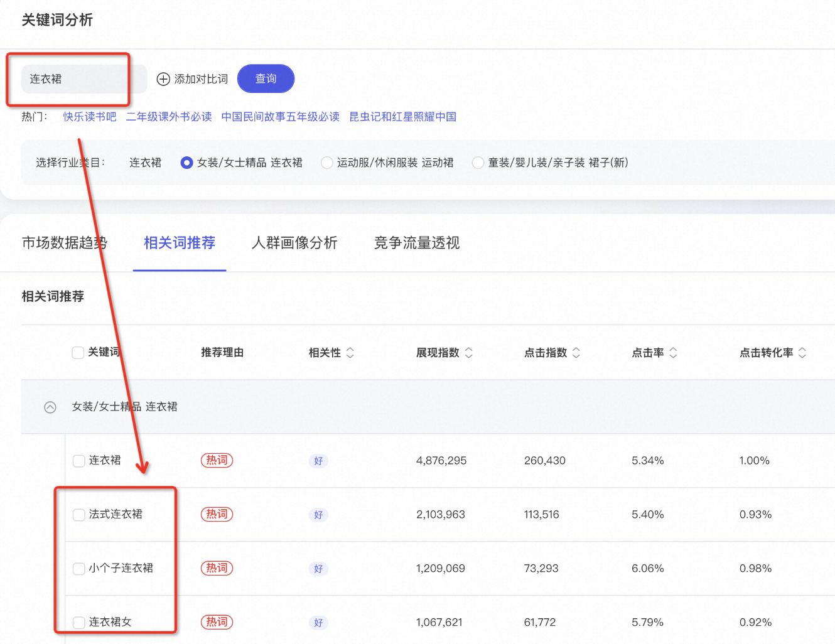The image size is (835, 644).
Task: Click 热词 tag in 法式连衣裙 row
Action: (217, 514)
